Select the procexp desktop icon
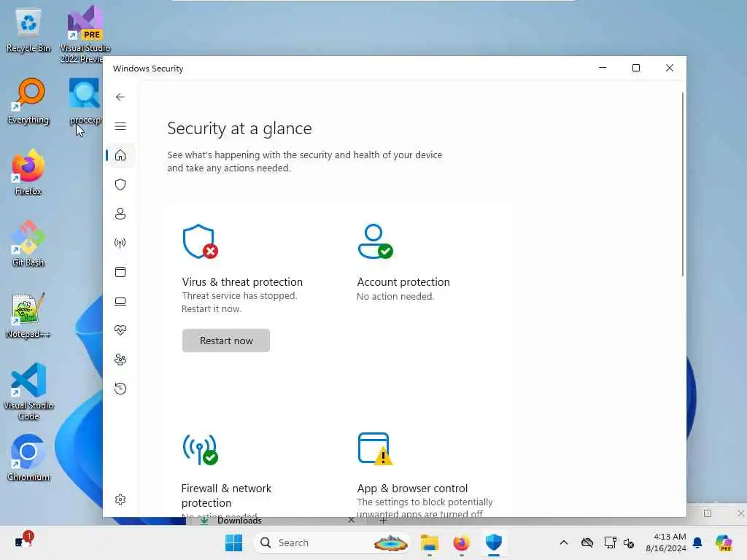This screenshot has height=560, width=747. pos(85,101)
